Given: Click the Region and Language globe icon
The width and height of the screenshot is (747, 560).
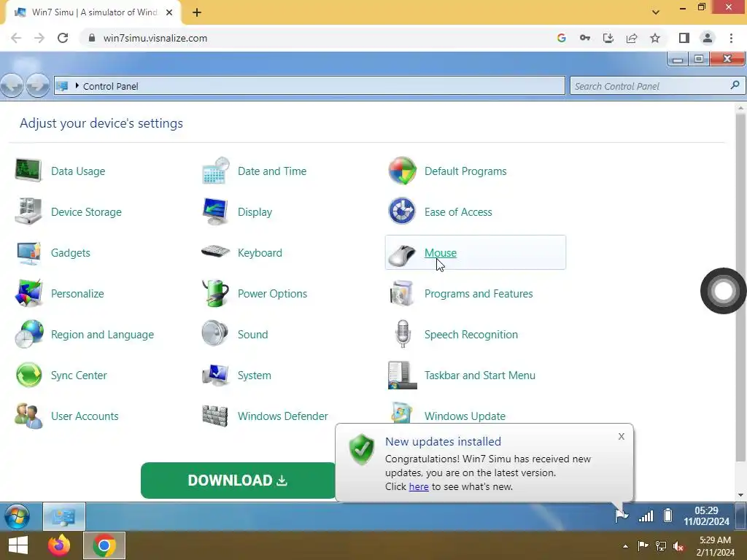Looking at the screenshot, I should 28,334.
